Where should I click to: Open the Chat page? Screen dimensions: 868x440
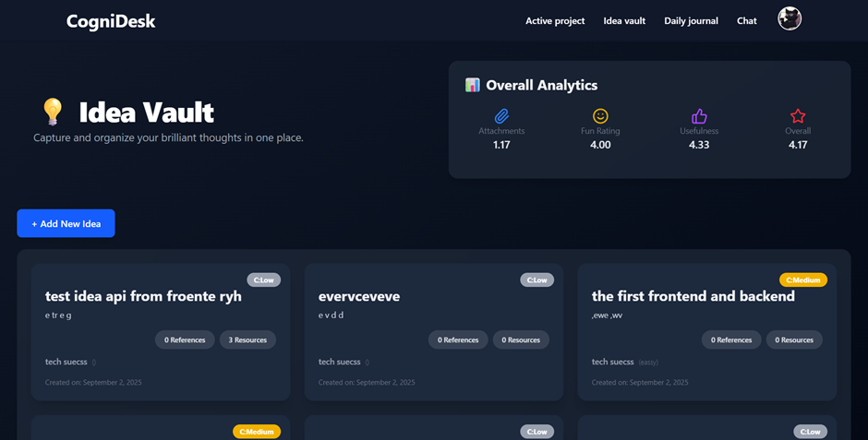coord(747,20)
